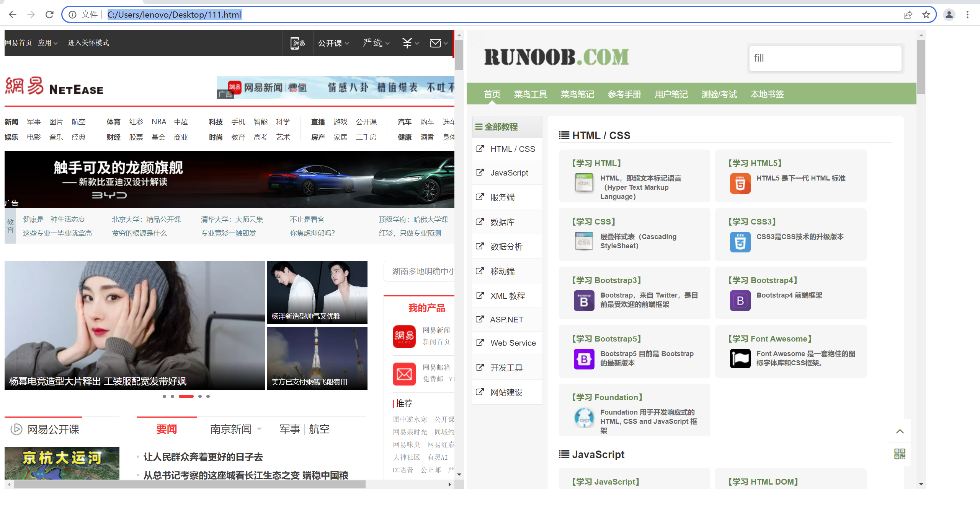Click the NetEase mobile phone icon
Screen dimensions: 980x519
tap(297, 43)
